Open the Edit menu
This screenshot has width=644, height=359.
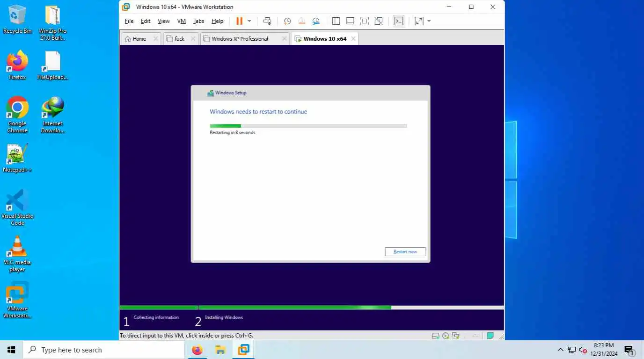pyautogui.click(x=146, y=21)
